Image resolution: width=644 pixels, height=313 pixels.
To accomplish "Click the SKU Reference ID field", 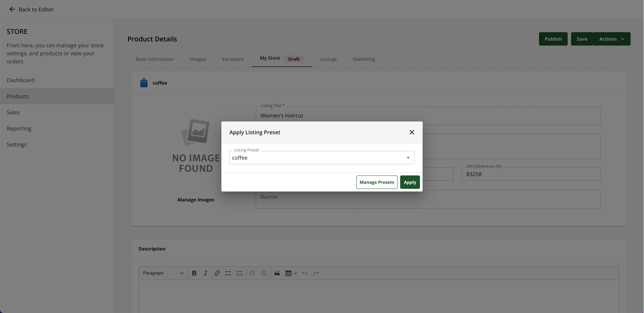I will coord(531,174).
